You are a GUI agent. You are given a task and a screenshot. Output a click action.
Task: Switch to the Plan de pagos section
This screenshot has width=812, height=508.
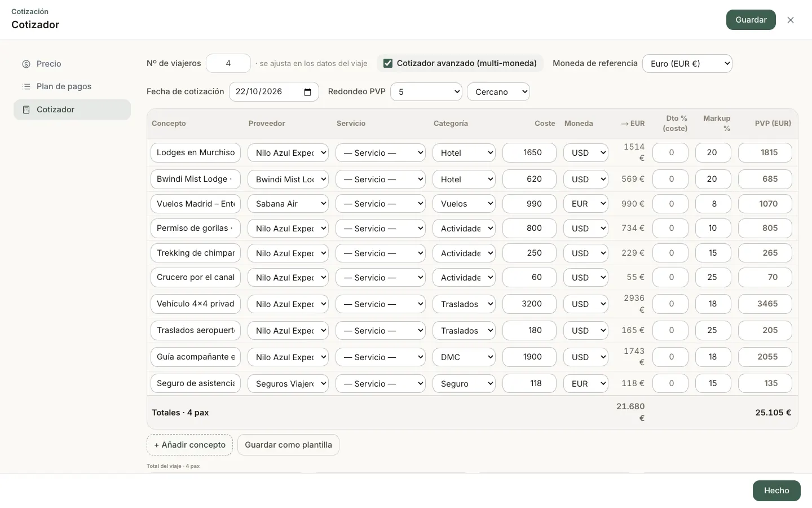click(72, 86)
